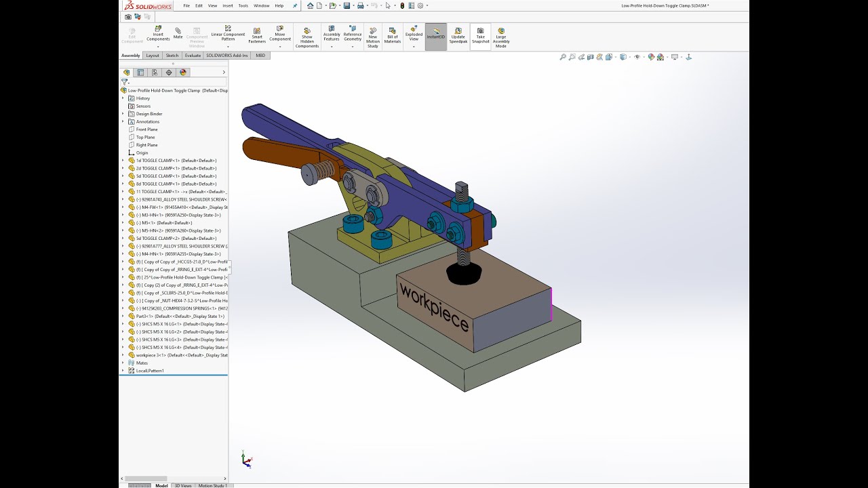Click Exploded View tool

click(414, 34)
